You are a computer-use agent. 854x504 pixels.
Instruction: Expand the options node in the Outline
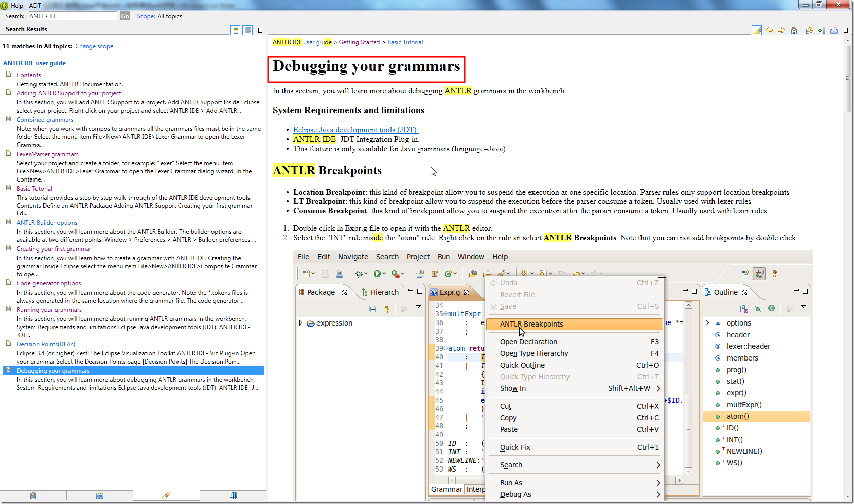click(x=707, y=323)
